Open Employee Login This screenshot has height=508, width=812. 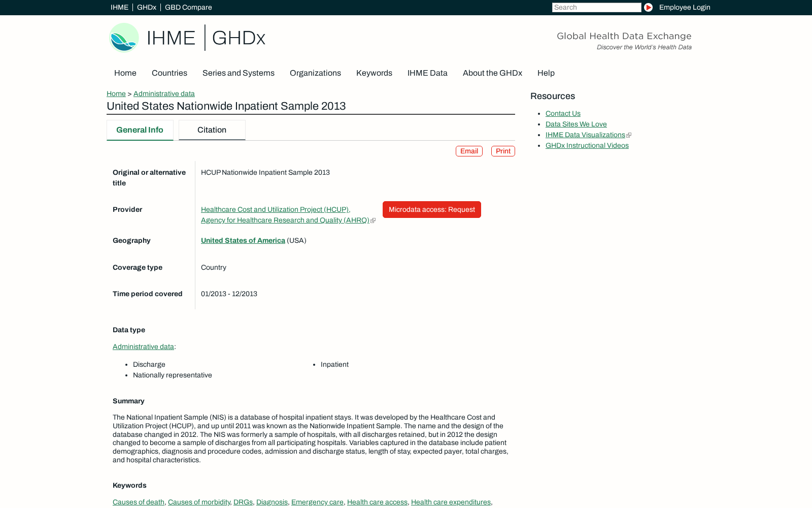click(685, 7)
